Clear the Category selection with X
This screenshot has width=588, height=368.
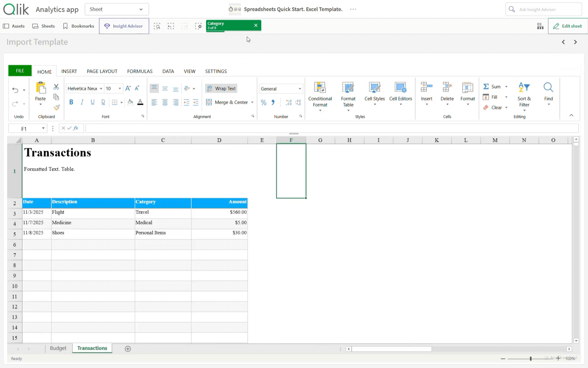pyautogui.click(x=256, y=25)
